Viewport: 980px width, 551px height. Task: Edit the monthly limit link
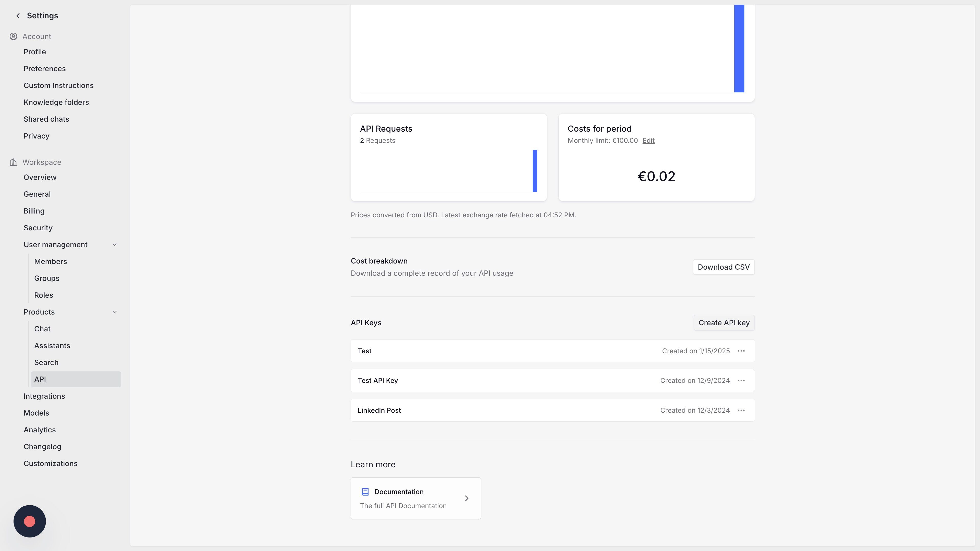(x=648, y=141)
